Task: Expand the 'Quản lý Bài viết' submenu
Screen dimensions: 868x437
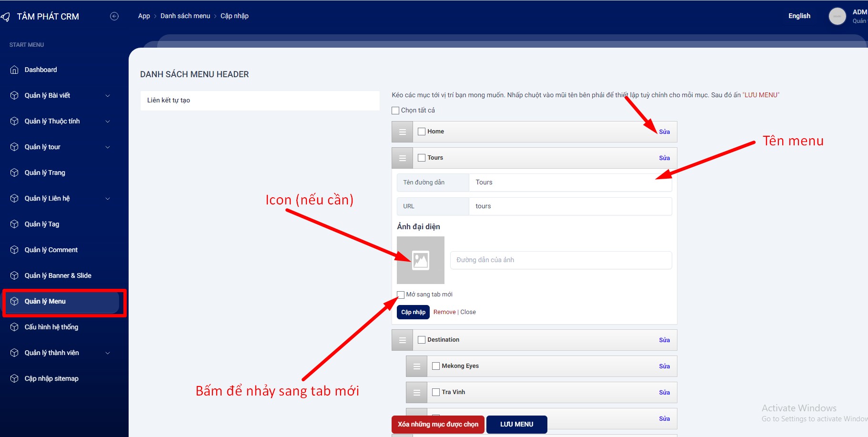Action: click(108, 96)
